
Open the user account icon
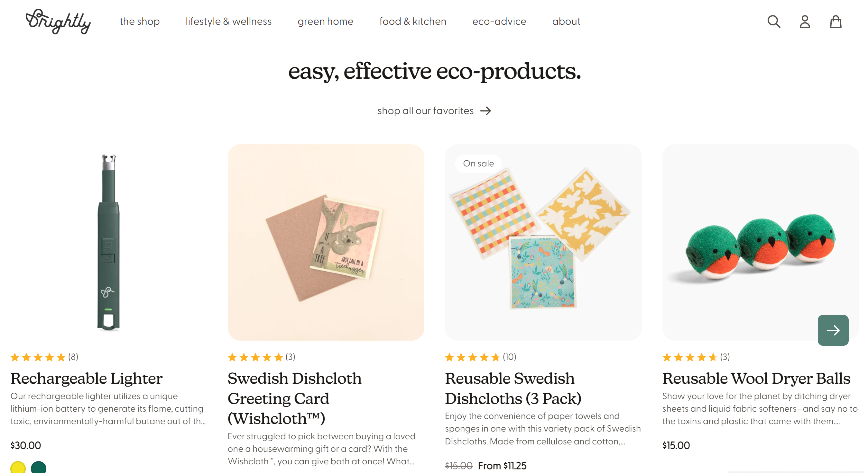[805, 22]
